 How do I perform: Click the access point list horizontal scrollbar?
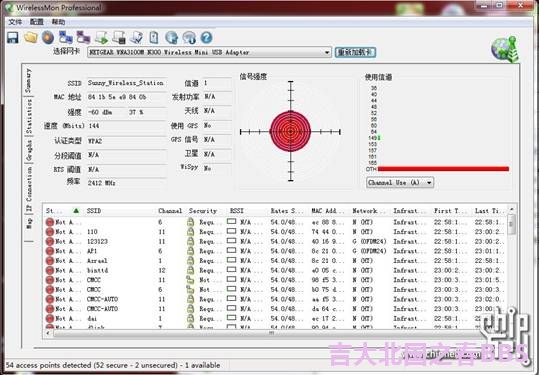(x=272, y=333)
